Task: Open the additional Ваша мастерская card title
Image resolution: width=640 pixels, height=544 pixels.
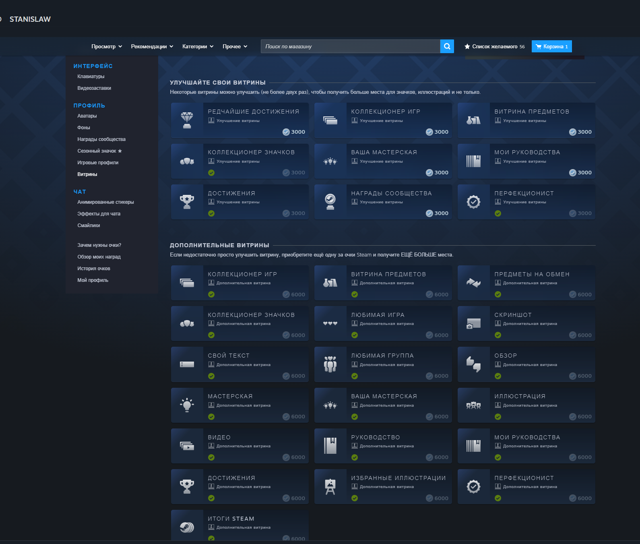Action: [x=384, y=396]
